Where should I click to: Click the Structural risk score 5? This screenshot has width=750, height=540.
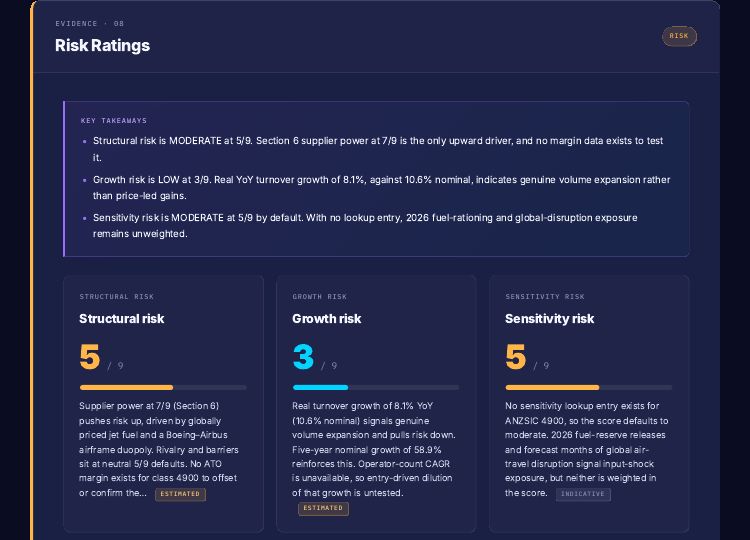[x=90, y=357]
